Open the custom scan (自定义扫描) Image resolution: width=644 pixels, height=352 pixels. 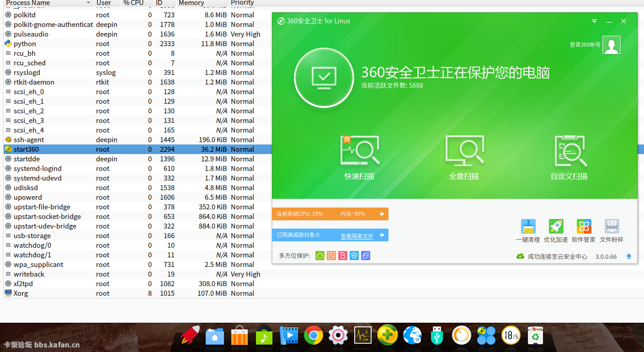pos(569,157)
